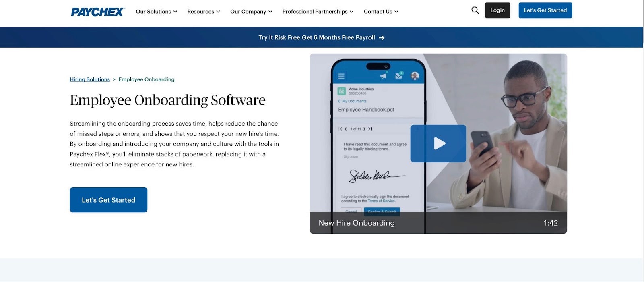Click the Paychex logo
Image resolution: width=644 pixels, height=282 pixels.
98,12
